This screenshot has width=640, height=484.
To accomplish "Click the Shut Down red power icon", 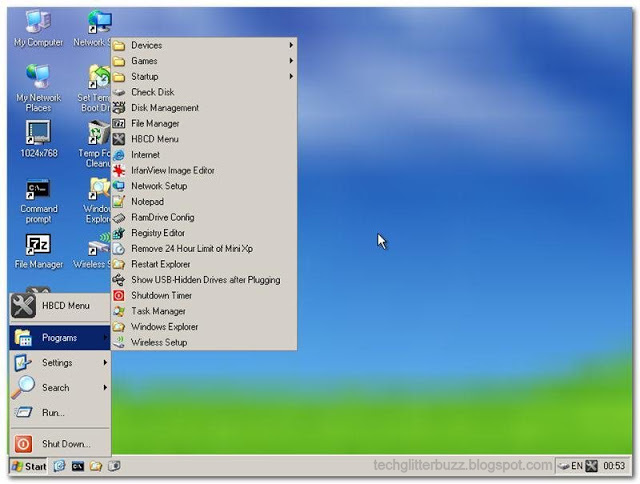I will click(x=23, y=444).
